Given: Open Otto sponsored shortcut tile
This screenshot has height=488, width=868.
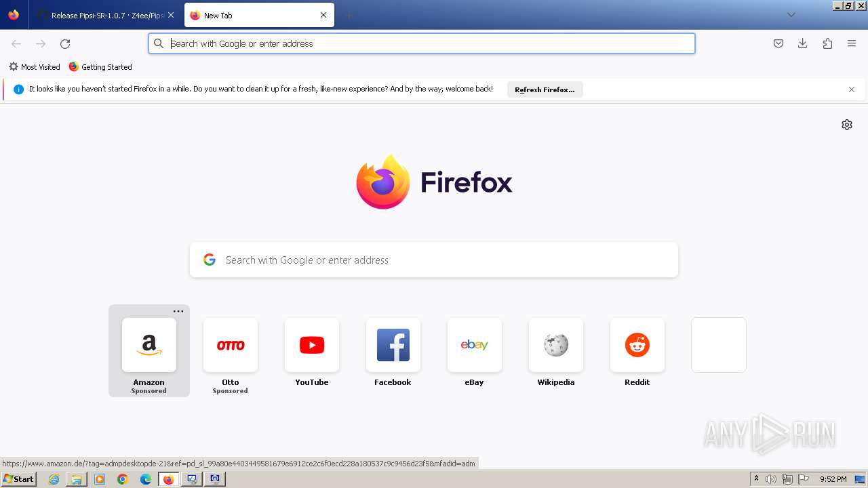Looking at the screenshot, I should [231, 345].
